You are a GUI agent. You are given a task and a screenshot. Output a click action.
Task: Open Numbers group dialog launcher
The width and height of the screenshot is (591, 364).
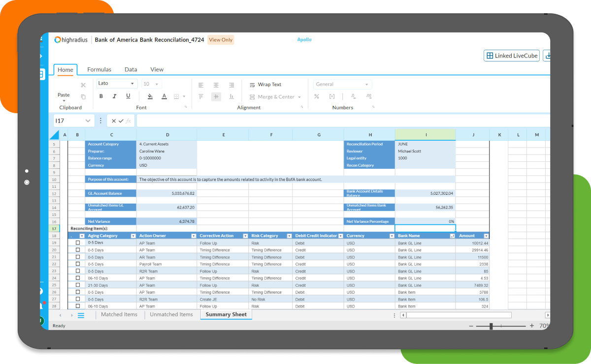(373, 107)
